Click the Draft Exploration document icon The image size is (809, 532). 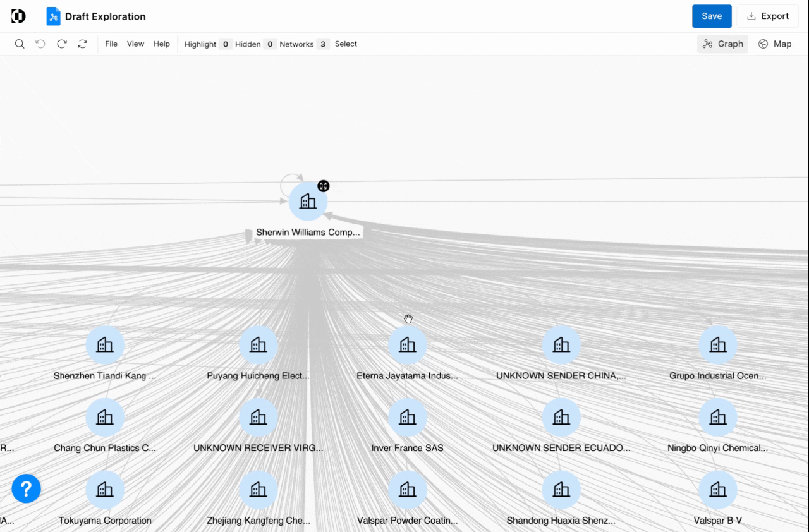54,16
